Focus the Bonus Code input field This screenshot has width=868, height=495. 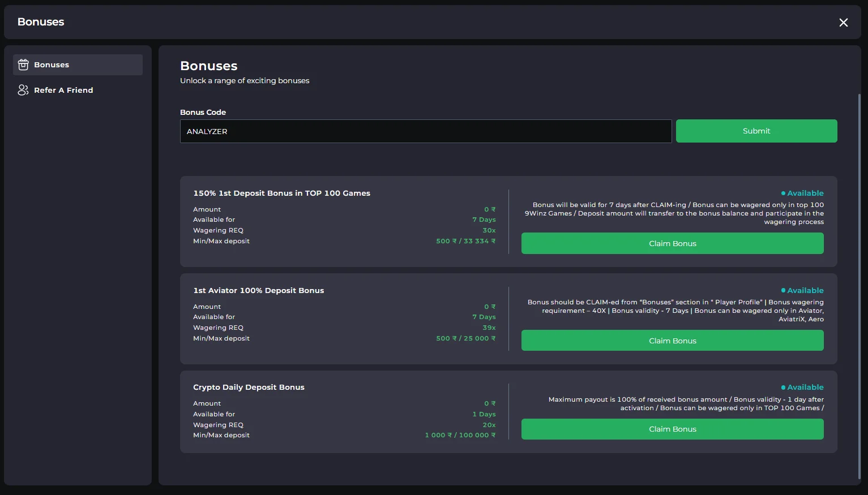[425, 131]
